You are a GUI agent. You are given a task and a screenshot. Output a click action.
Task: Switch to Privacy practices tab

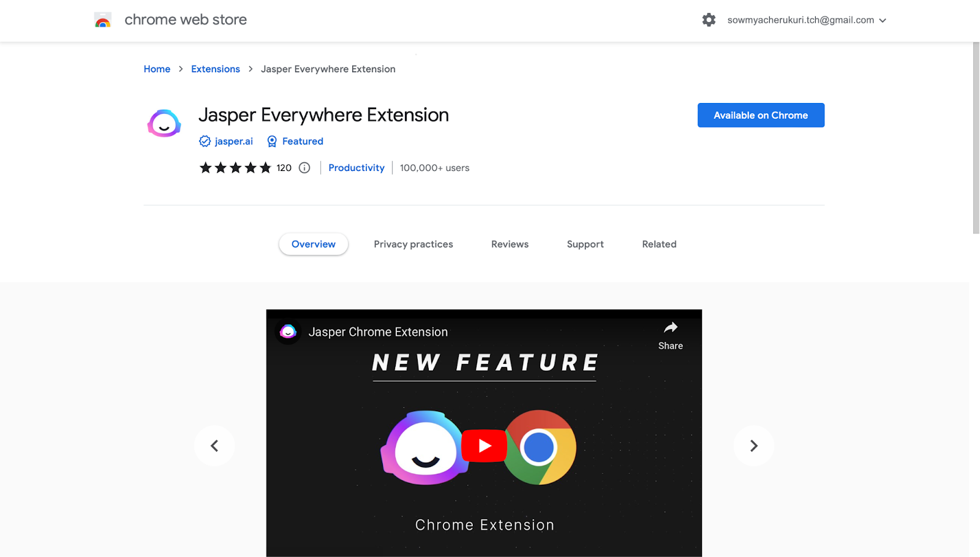[413, 244]
